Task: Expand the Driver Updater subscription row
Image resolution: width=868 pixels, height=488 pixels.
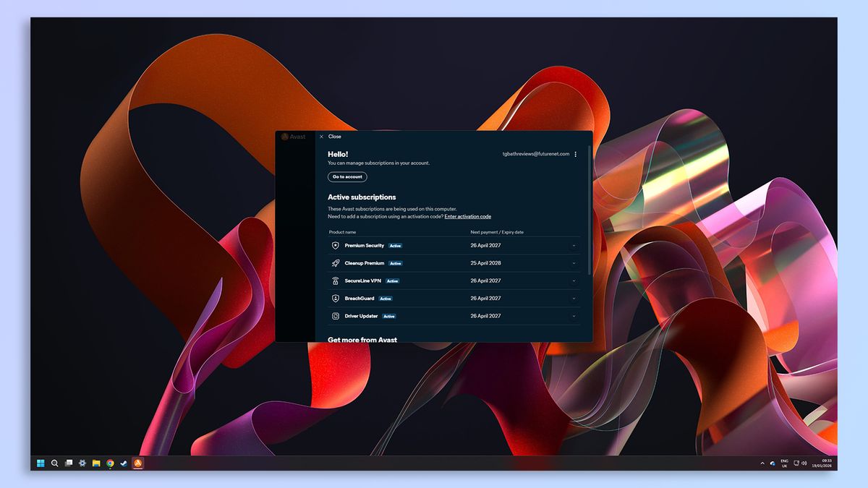Action: 574,316
